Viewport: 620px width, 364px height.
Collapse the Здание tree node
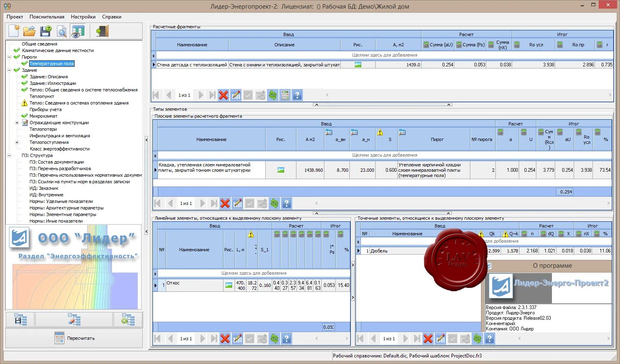(x=9, y=70)
